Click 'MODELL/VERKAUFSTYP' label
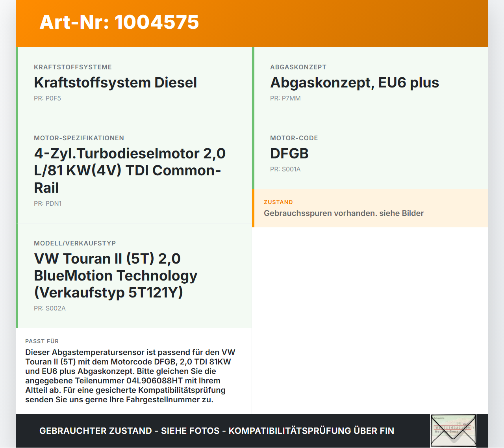 pos(75,244)
